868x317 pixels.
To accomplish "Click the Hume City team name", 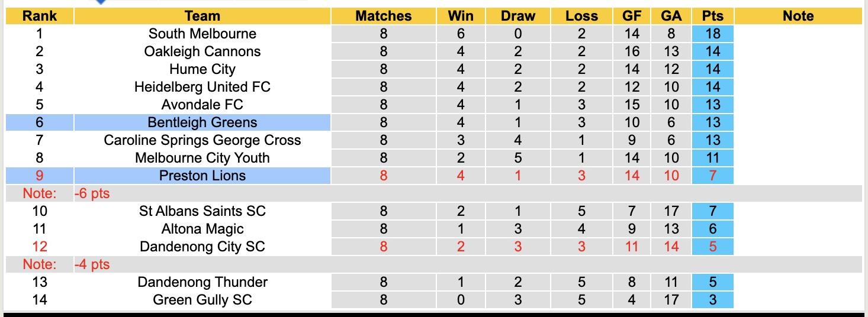I will tap(202, 69).
